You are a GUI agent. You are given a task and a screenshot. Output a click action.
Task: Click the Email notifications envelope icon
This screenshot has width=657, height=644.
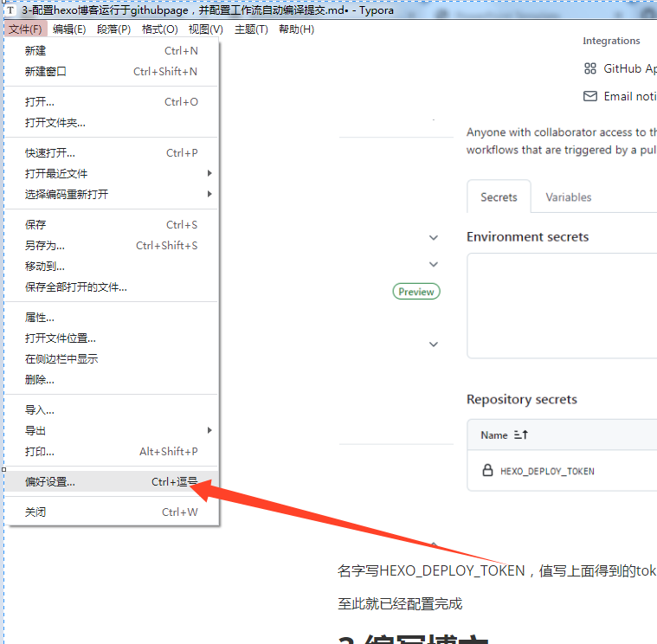pos(590,96)
